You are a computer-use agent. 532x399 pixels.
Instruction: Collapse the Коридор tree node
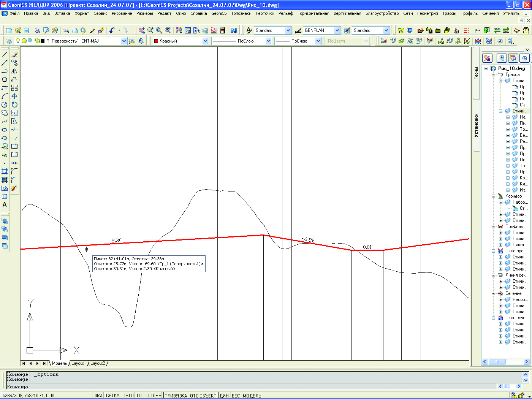point(494,196)
